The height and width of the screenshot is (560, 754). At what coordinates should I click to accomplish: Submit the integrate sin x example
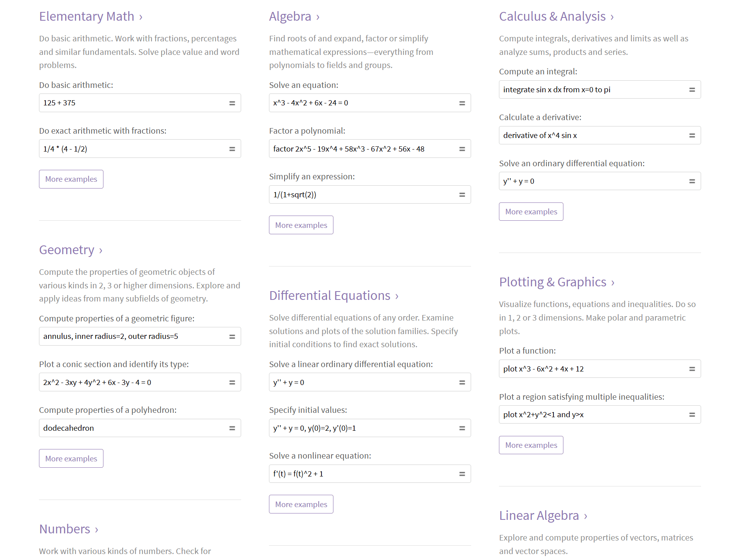click(692, 89)
